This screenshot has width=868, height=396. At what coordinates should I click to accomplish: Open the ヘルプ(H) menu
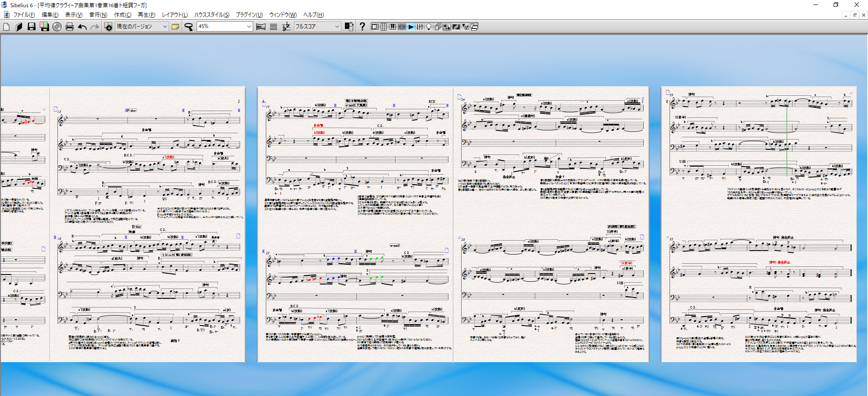pos(314,15)
